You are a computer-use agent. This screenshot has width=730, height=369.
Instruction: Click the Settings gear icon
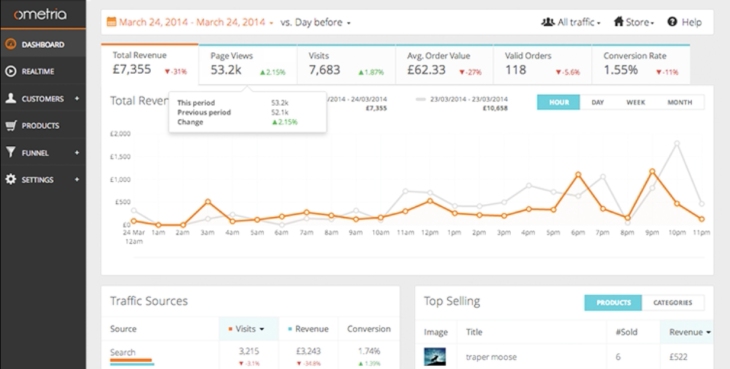11,179
